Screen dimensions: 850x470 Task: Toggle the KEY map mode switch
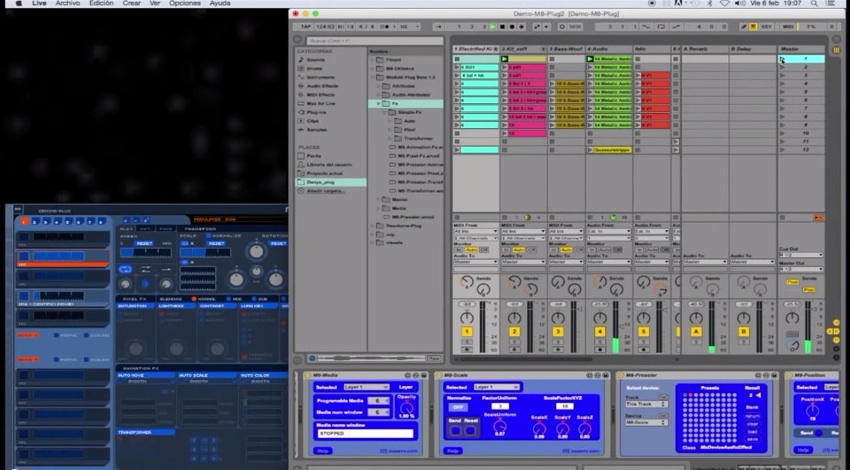coord(766,25)
